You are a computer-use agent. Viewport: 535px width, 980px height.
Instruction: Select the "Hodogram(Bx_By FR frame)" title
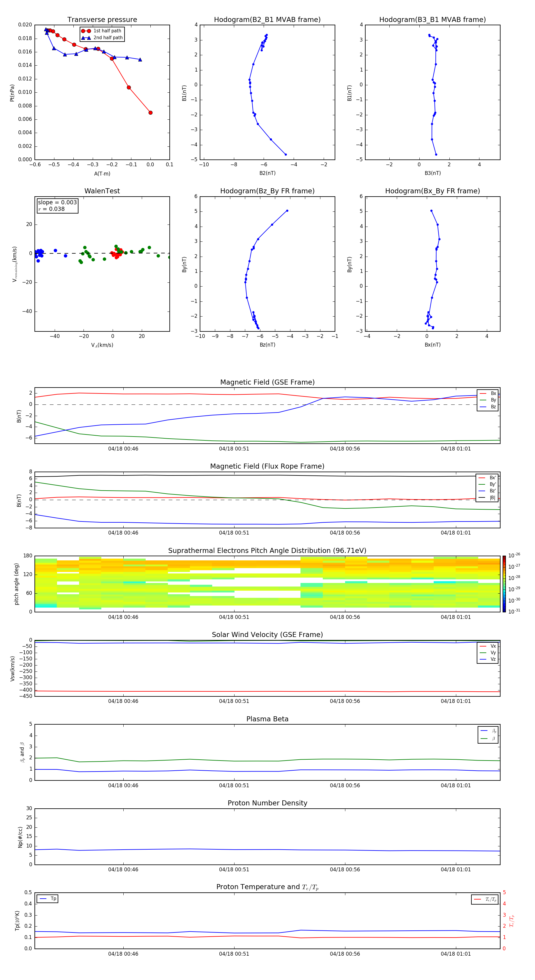(x=432, y=191)
